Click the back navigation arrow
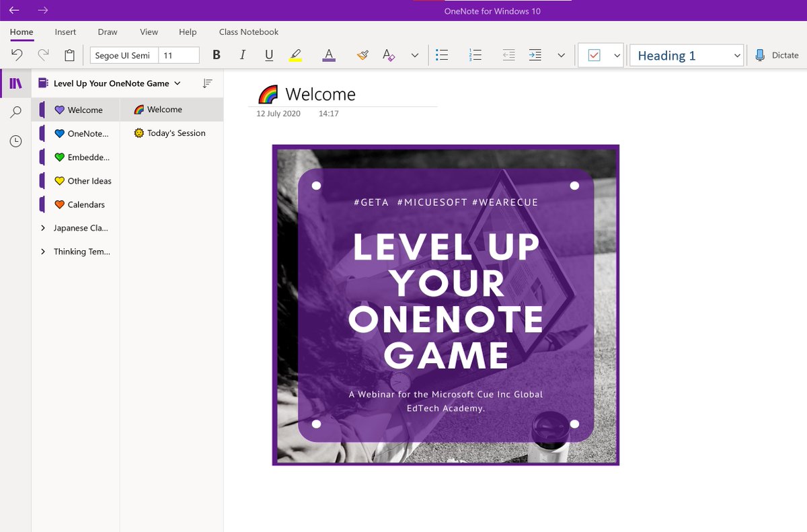The image size is (807, 532). 14,10
